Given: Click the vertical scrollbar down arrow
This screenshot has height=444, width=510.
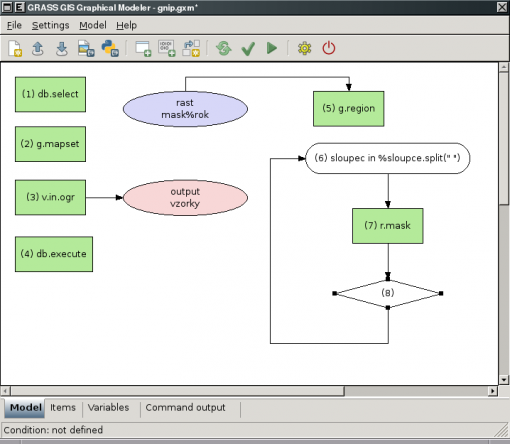Looking at the screenshot, I should click(x=503, y=380).
